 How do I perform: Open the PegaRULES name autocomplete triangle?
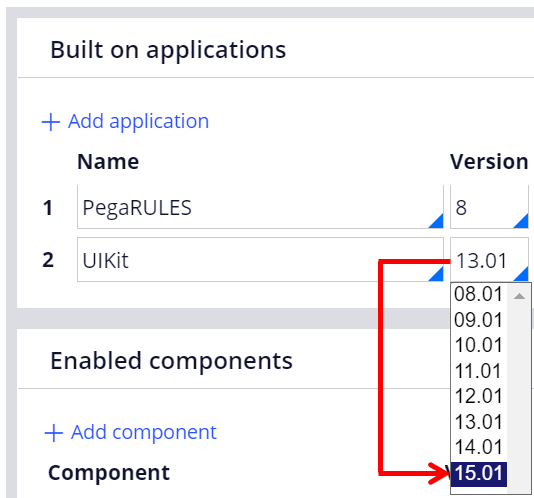coord(436,221)
